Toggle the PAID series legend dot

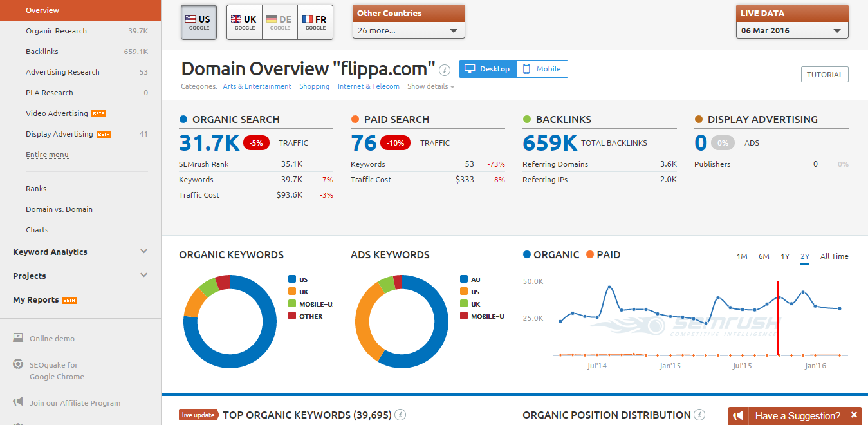(590, 255)
